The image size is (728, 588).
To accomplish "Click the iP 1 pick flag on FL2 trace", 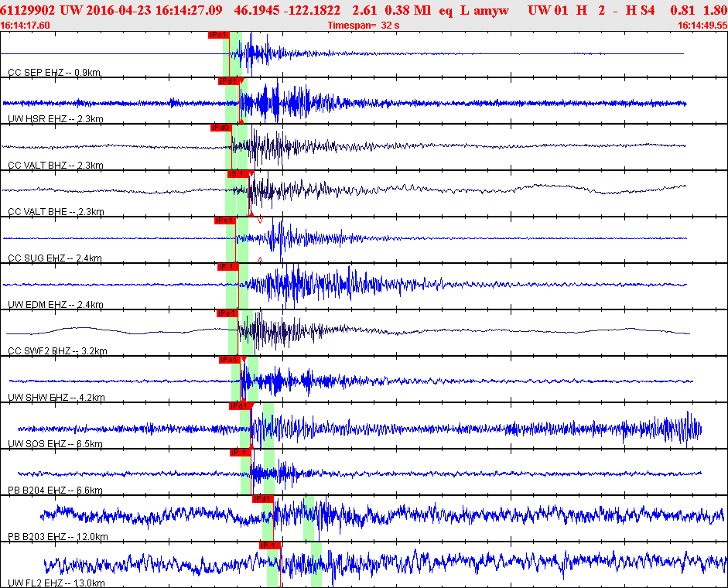I will point(270,545).
